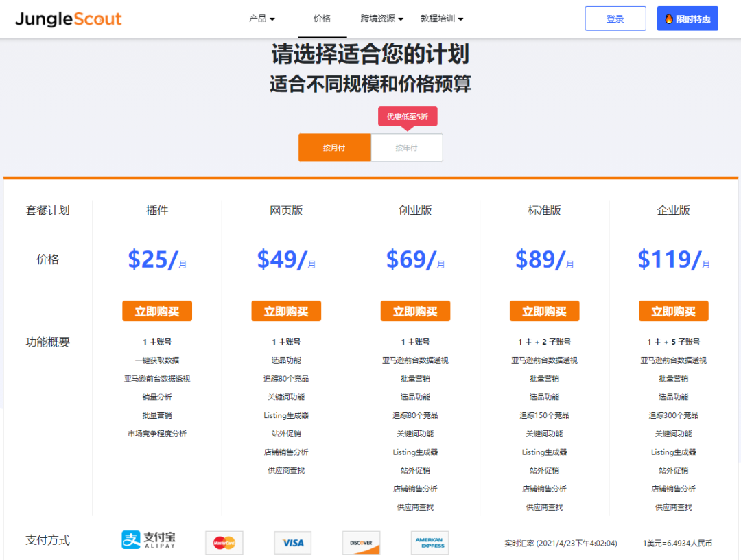The width and height of the screenshot is (741, 560).
Task: Open the 产品 dropdown menu
Action: pos(262,19)
